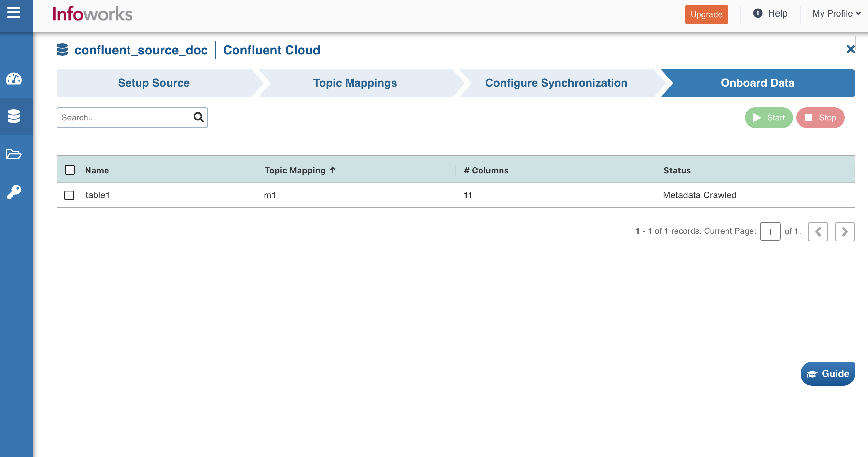Click the confluent_source_doc source title
Viewport: 868px width, 457px height.
(x=141, y=50)
